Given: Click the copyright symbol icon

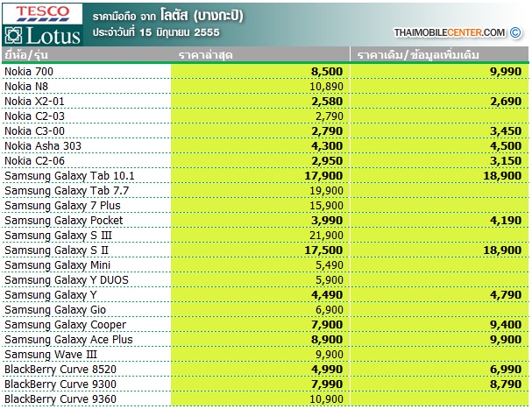Looking at the screenshot, I should [515, 32].
